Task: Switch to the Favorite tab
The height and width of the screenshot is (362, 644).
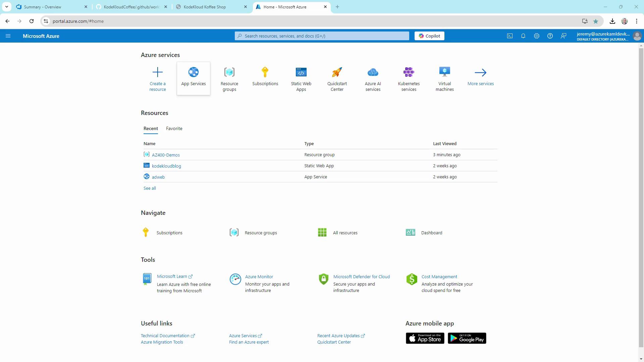Action: 174,128
